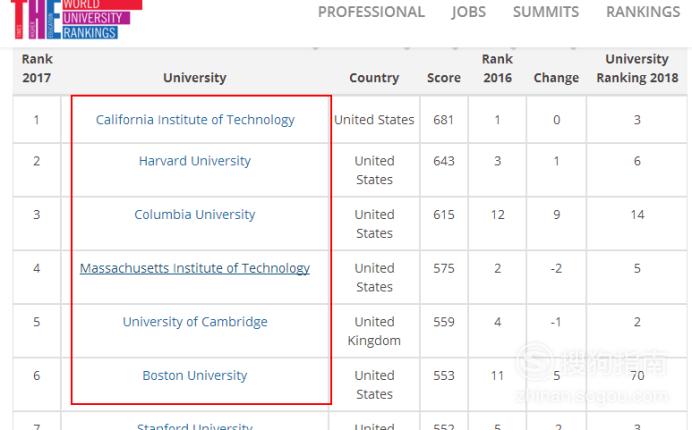Click the 681 score cell for Caltech
This screenshot has height=430, width=692.
444,120
